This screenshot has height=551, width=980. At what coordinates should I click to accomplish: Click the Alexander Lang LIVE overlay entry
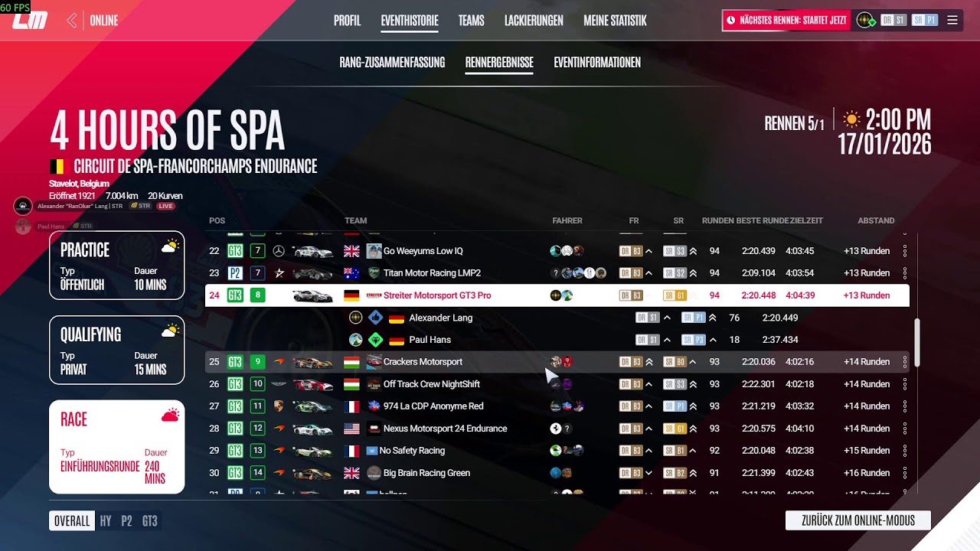(95, 206)
